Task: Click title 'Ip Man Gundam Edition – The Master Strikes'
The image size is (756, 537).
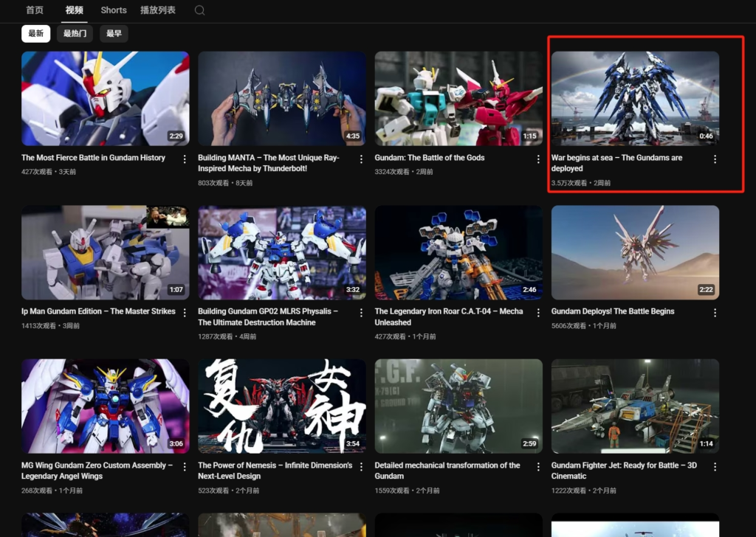Action: (98, 311)
